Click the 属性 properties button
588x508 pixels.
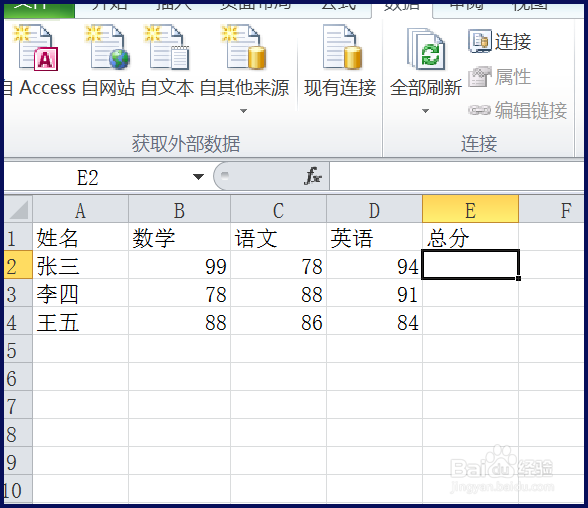pyautogui.click(x=500, y=77)
